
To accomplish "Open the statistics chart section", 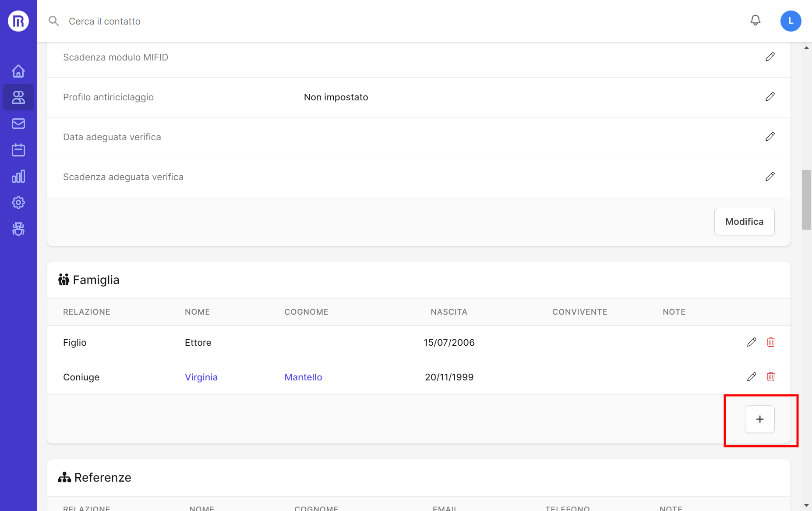I will click(18, 176).
